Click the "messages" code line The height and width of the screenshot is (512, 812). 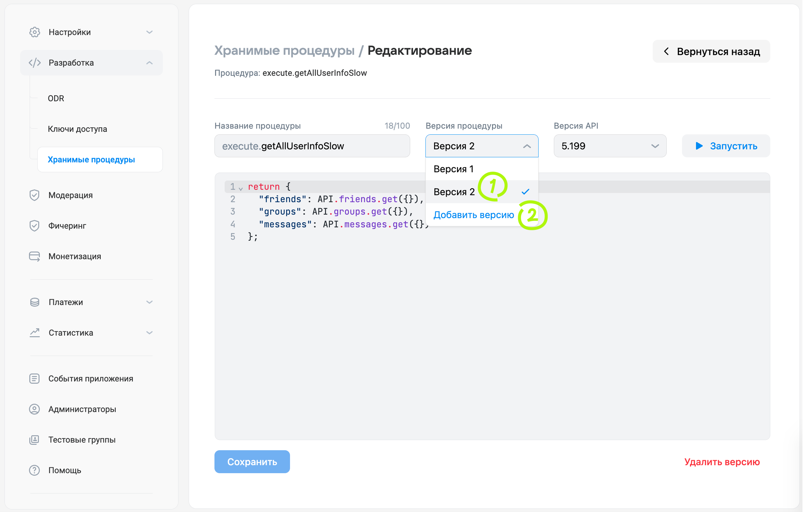tap(344, 224)
